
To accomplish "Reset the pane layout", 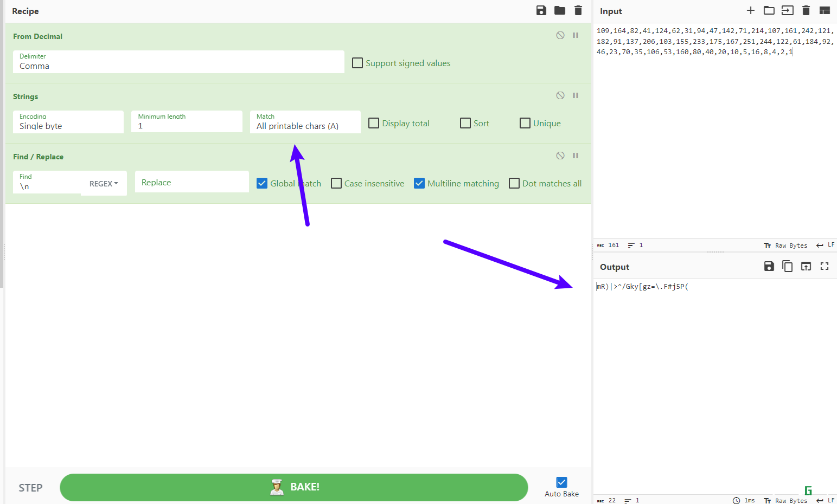I will click(x=825, y=10).
